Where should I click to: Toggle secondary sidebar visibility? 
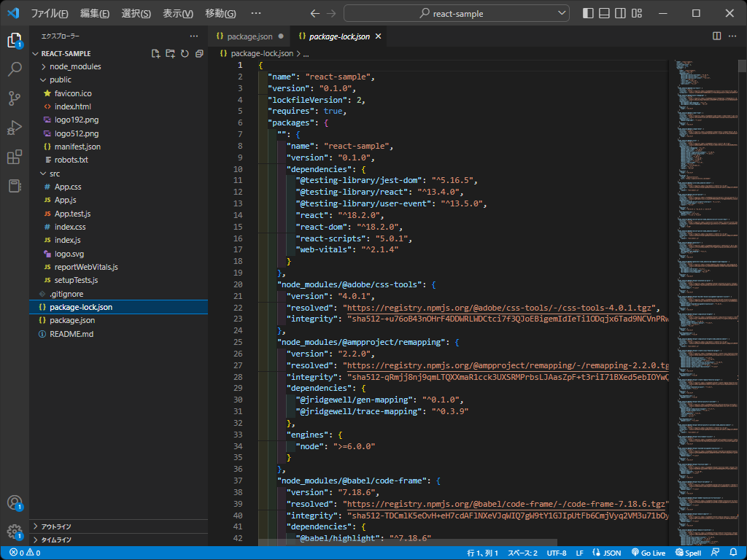point(620,13)
